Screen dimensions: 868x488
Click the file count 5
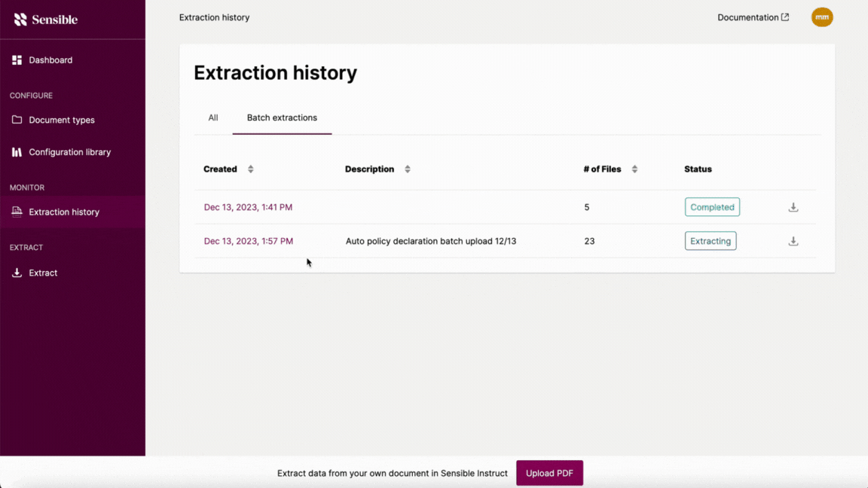pos(587,207)
